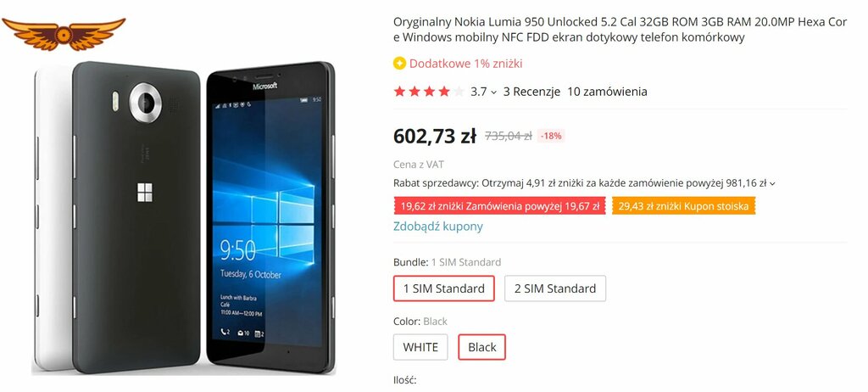
Task: Click the empty fifth rating star
Action: tap(459, 92)
